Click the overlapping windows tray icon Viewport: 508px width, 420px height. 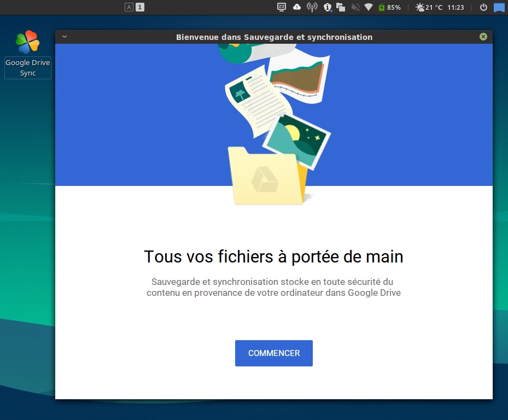click(x=341, y=7)
